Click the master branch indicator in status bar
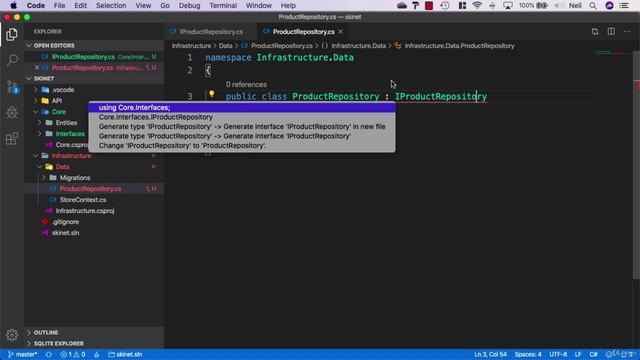Screen dimensions: 640x360 [x=22, y=354]
